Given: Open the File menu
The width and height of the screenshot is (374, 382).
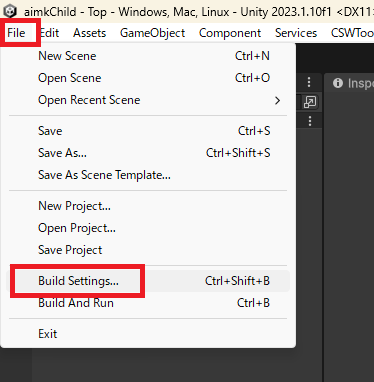Looking at the screenshot, I should pos(16,33).
